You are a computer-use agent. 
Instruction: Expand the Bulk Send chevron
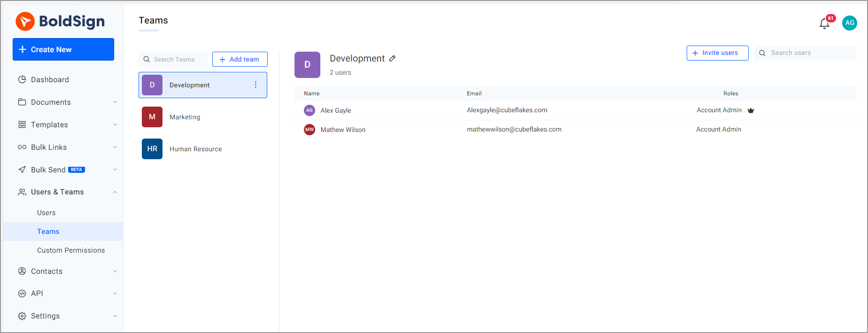pyautogui.click(x=115, y=170)
